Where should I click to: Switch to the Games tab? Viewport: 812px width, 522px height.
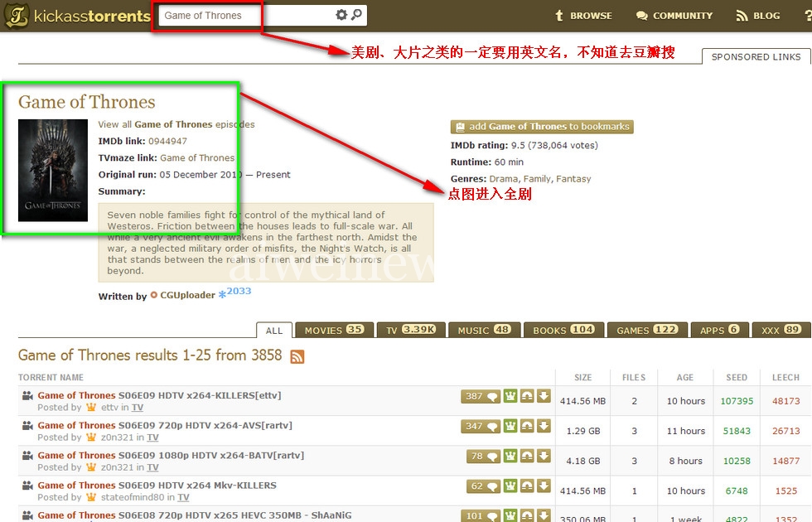click(647, 330)
